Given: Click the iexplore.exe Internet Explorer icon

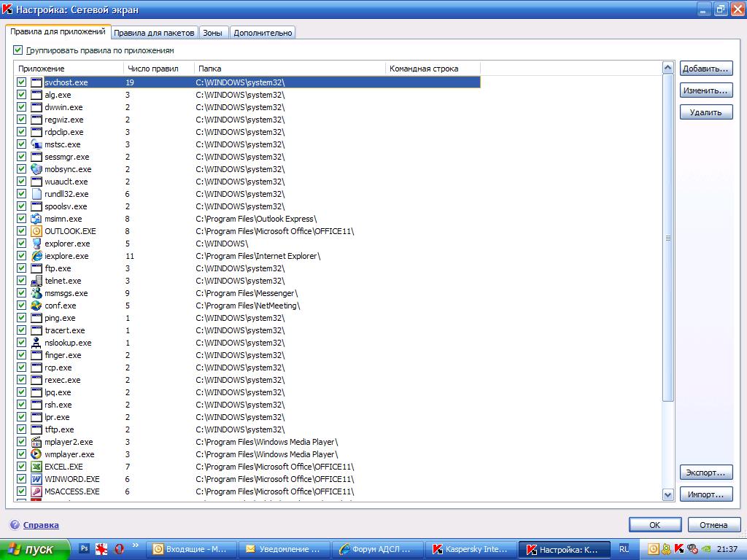Looking at the screenshot, I should click(x=36, y=256).
